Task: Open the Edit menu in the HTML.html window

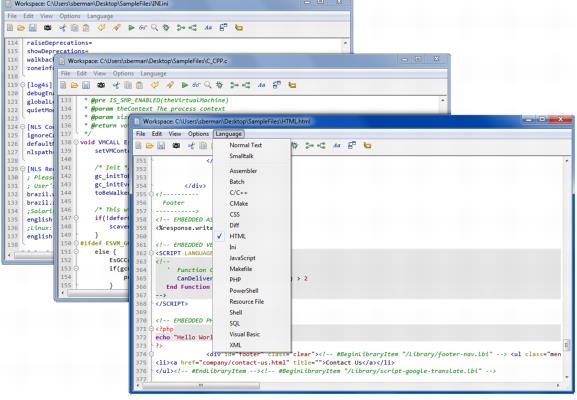Action: click(157, 134)
